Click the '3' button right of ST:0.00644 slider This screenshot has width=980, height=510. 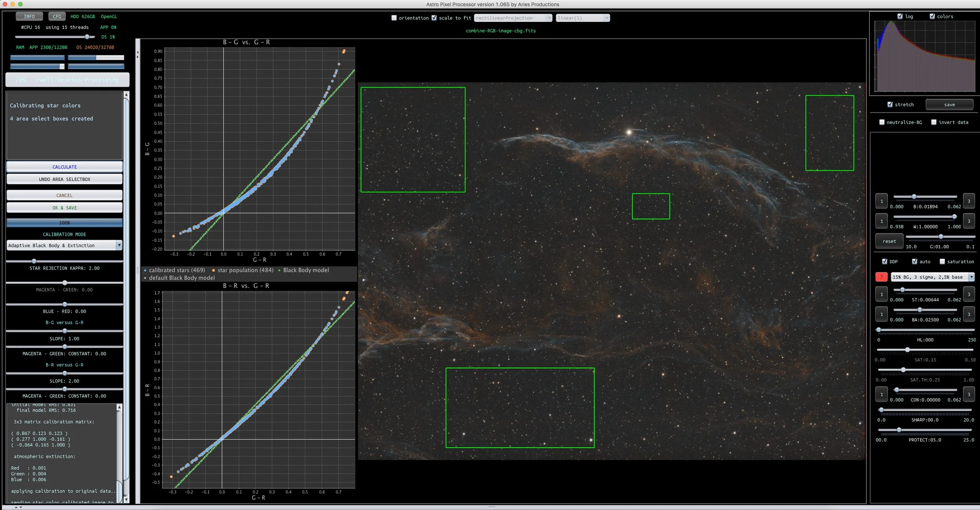969,294
